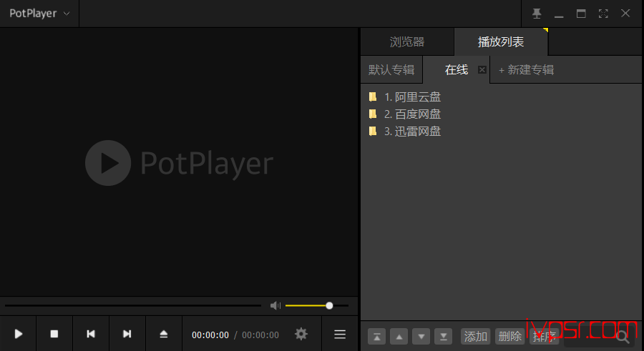Create a new album with 新建专辑

click(x=526, y=70)
